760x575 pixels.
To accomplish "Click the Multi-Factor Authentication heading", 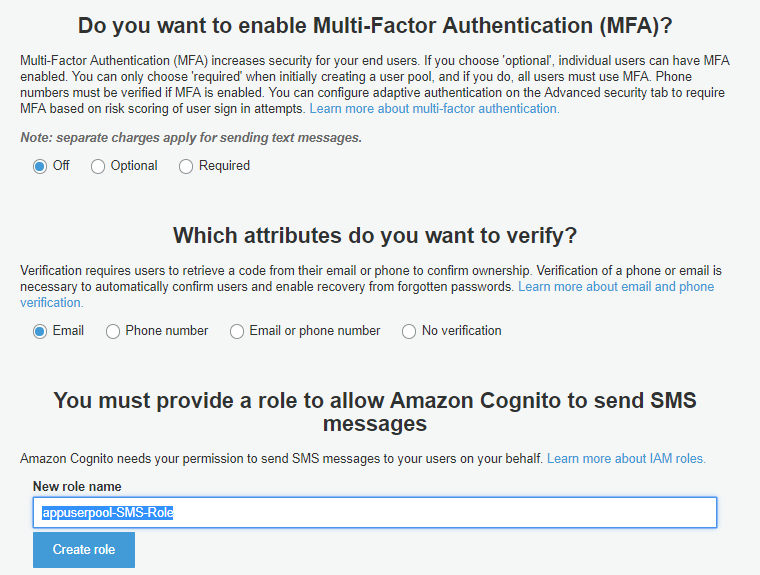I will (x=375, y=27).
